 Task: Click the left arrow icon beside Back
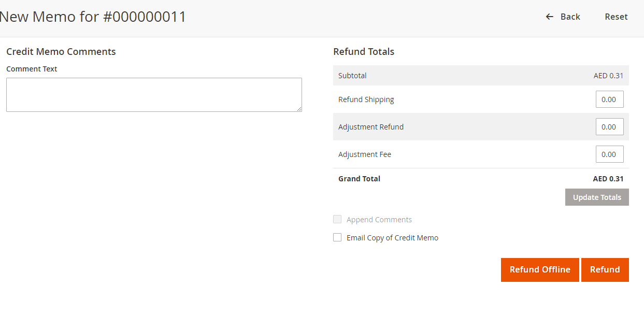[x=550, y=17]
